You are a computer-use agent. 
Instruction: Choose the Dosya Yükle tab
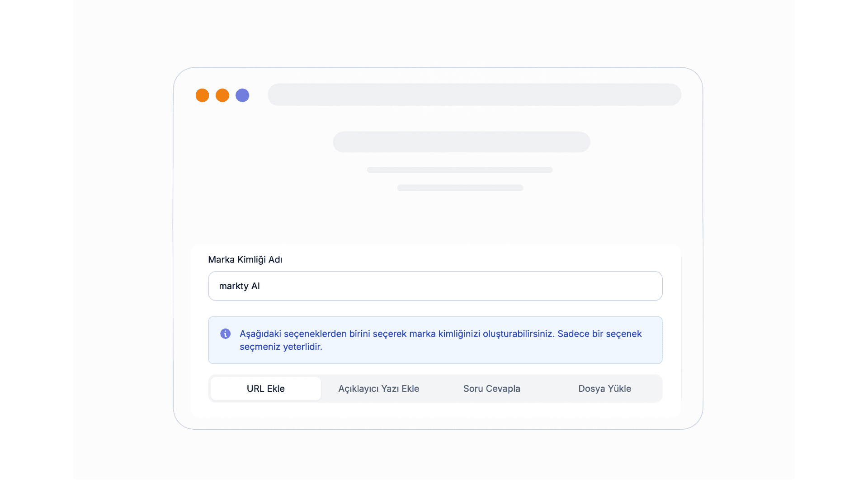pyautogui.click(x=604, y=389)
